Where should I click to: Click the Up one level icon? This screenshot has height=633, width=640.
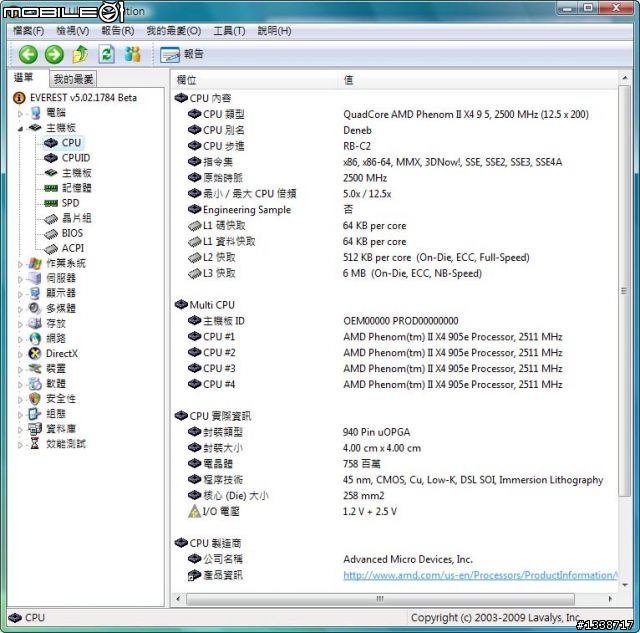coord(80,54)
